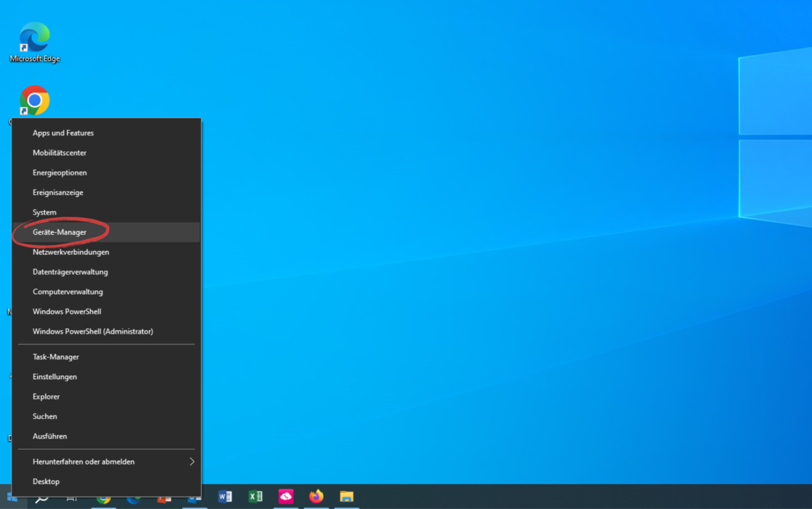Open the Google Chrome desktop shortcut

(x=34, y=99)
